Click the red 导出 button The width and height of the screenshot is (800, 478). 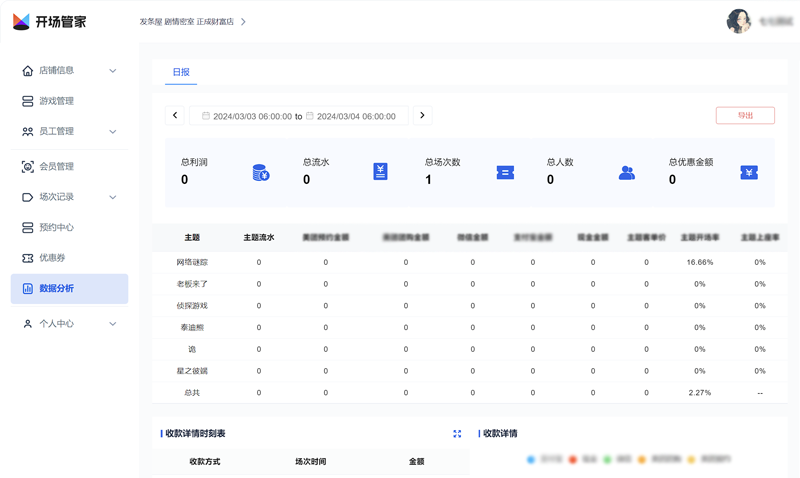[x=745, y=115]
